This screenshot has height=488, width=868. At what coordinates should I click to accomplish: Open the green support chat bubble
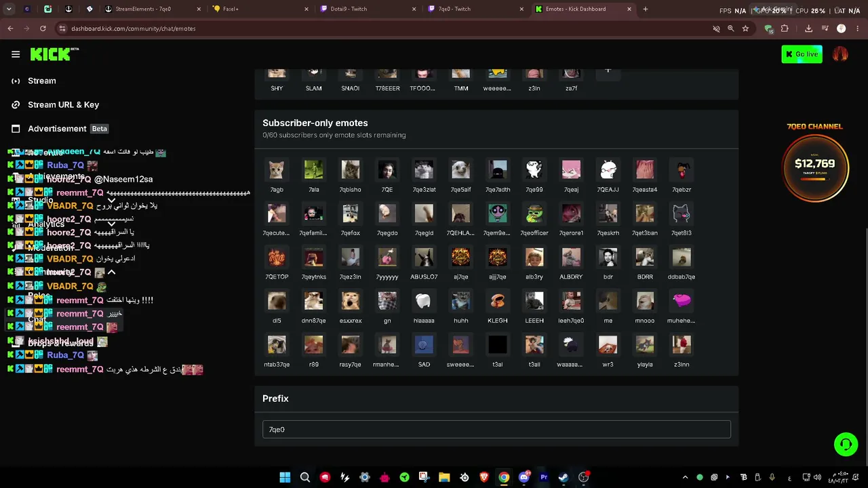846,445
